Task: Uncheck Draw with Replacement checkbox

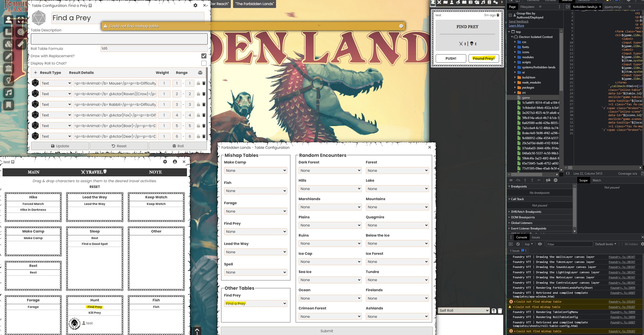Action: (204, 56)
